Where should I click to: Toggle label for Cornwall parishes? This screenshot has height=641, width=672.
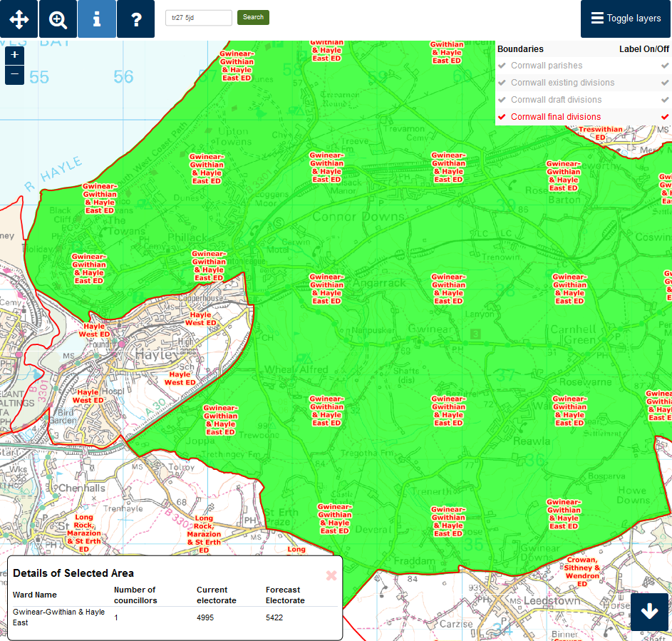click(x=665, y=66)
